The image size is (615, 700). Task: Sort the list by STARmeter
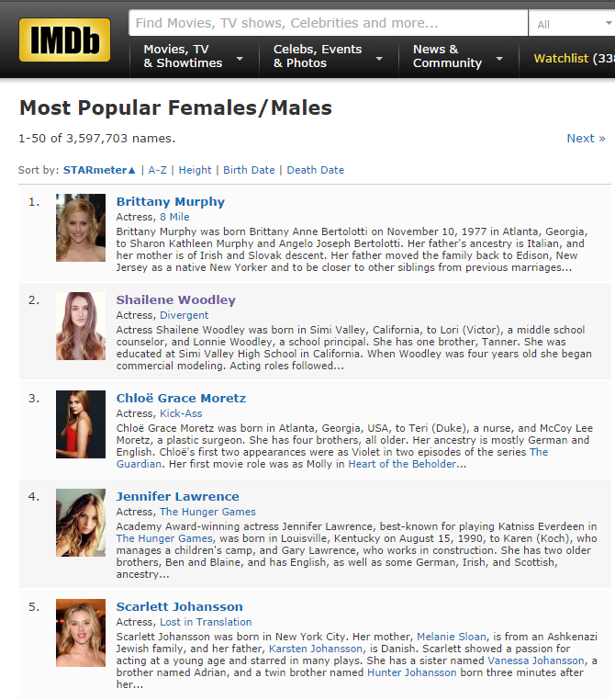pos(99,170)
